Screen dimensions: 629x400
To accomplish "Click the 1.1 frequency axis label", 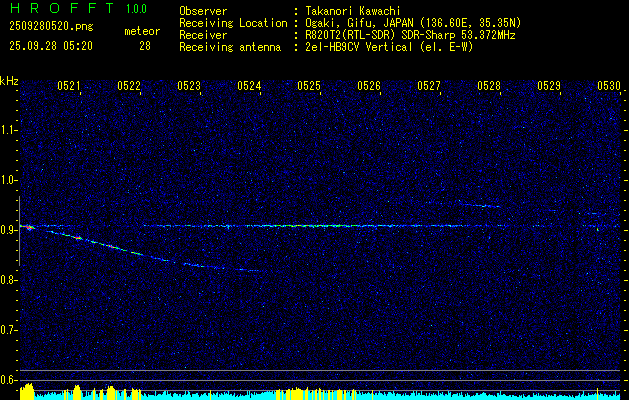I will (x=9, y=129).
